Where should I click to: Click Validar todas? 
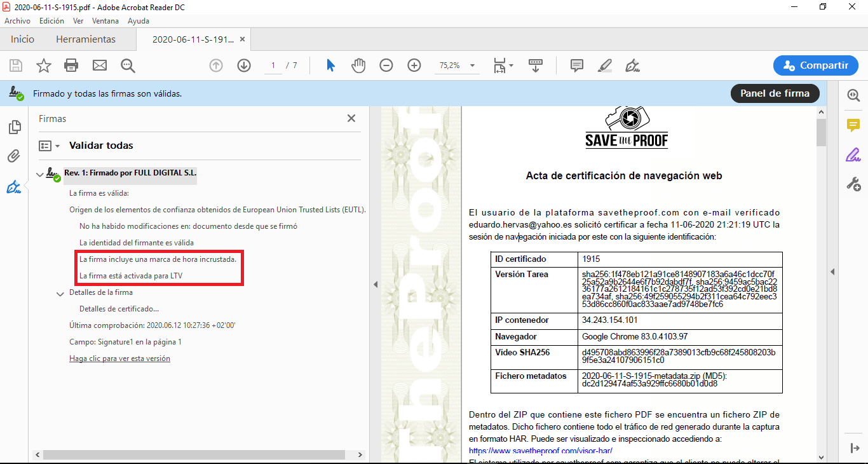pyautogui.click(x=101, y=146)
